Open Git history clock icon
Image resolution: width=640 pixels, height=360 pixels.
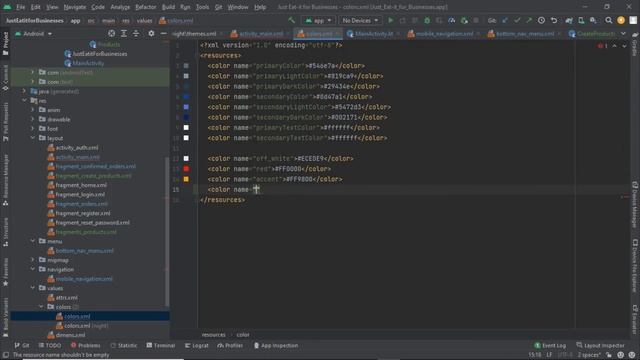point(541,20)
